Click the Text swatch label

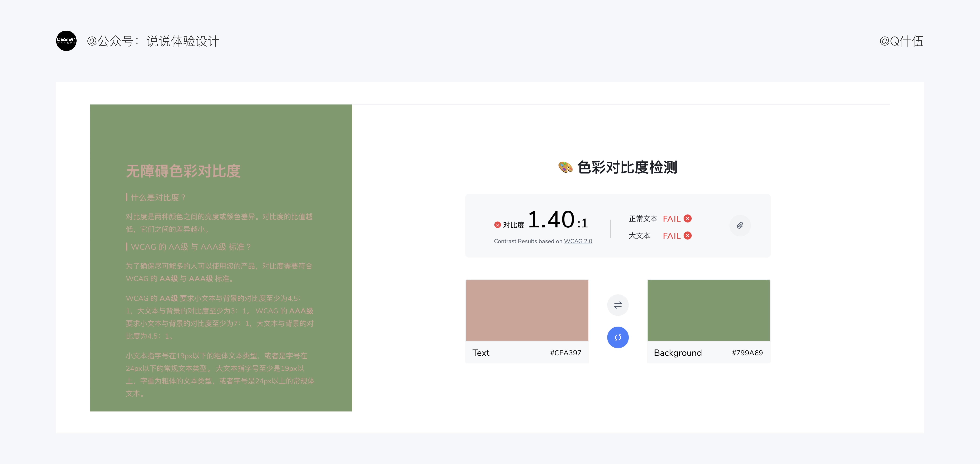click(481, 353)
